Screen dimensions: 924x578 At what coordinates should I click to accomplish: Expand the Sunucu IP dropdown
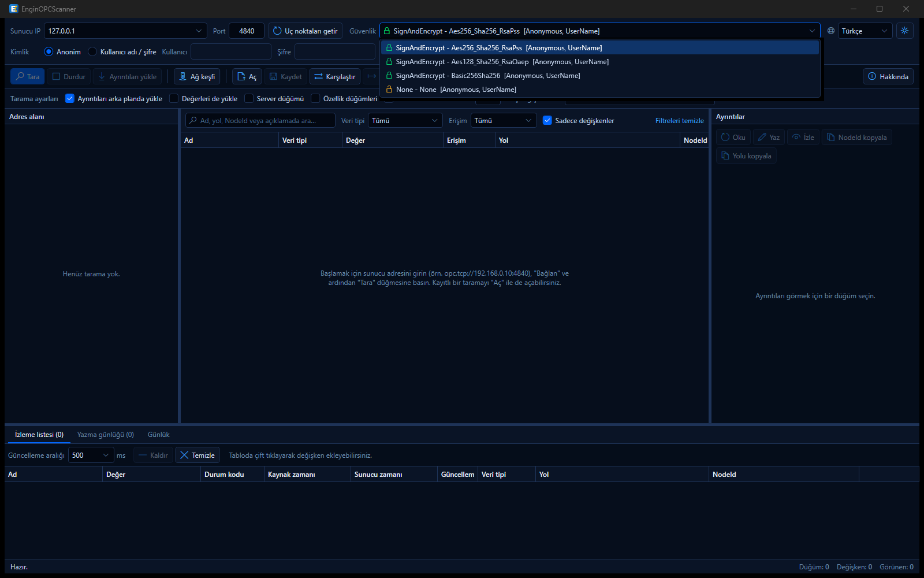tap(199, 31)
